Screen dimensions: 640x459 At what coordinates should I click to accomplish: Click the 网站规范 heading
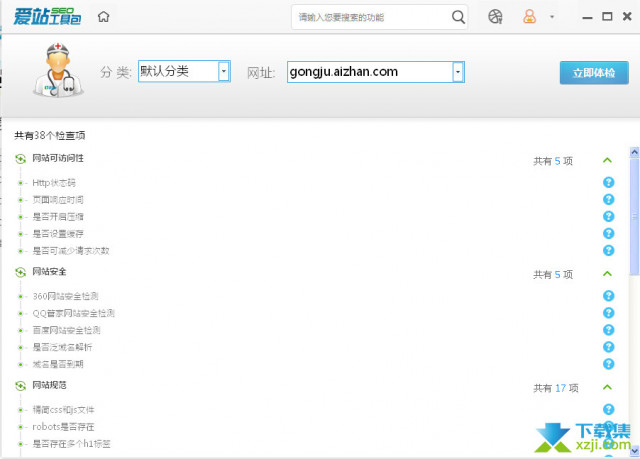click(49, 385)
